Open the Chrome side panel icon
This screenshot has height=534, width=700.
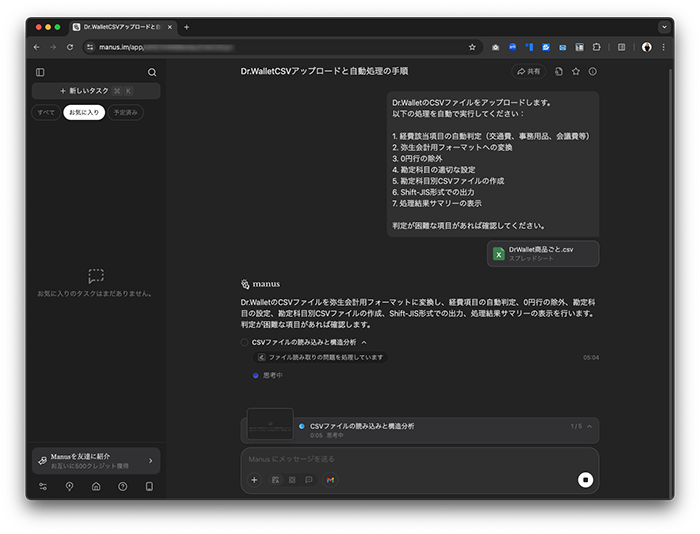pyautogui.click(x=621, y=47)
